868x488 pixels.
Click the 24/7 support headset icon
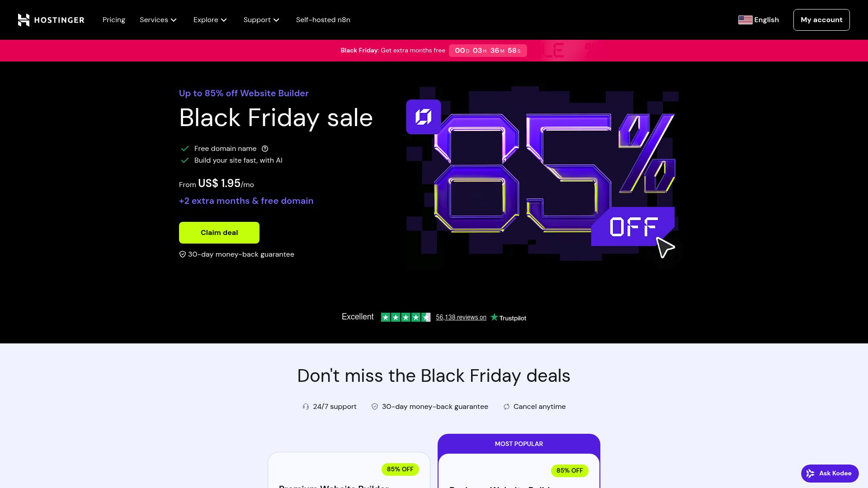(x=306, y=407)
